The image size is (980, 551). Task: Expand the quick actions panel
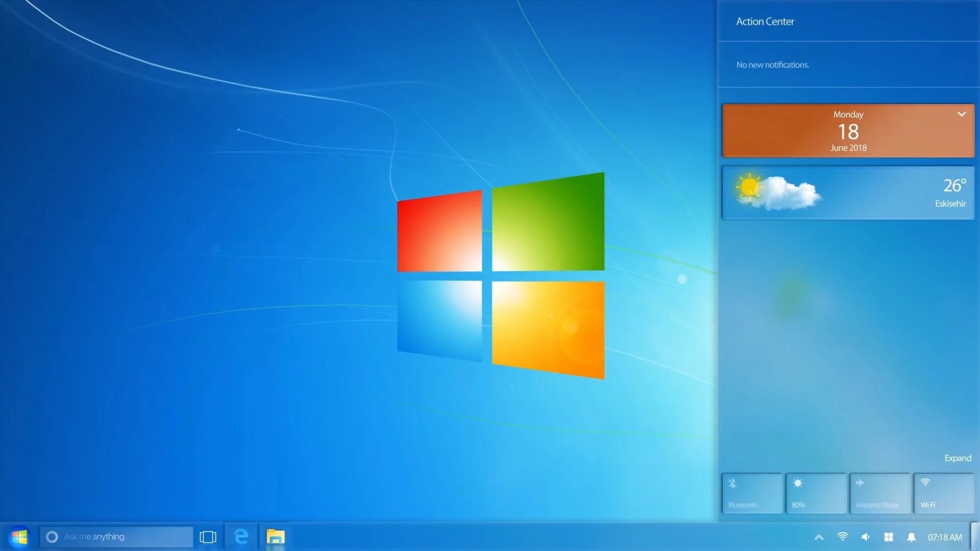pos(958,458)
